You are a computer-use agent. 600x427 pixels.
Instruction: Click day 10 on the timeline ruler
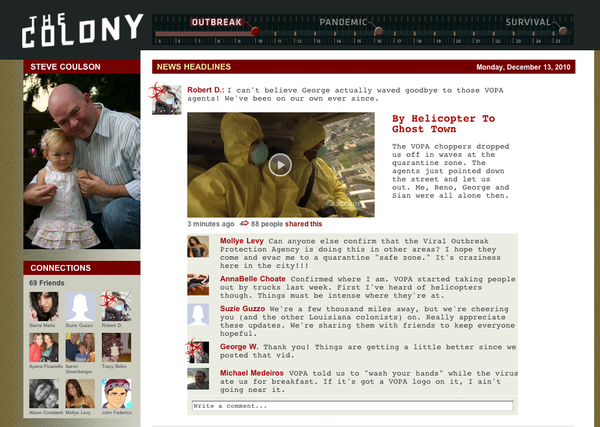click(x=260, y=41)
